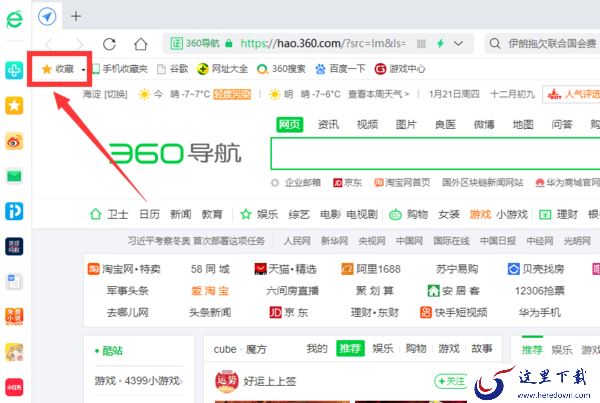Open the sidebar cartoon game icon
The height and width of the screenshot is (403, 600).
click(14, 352)
